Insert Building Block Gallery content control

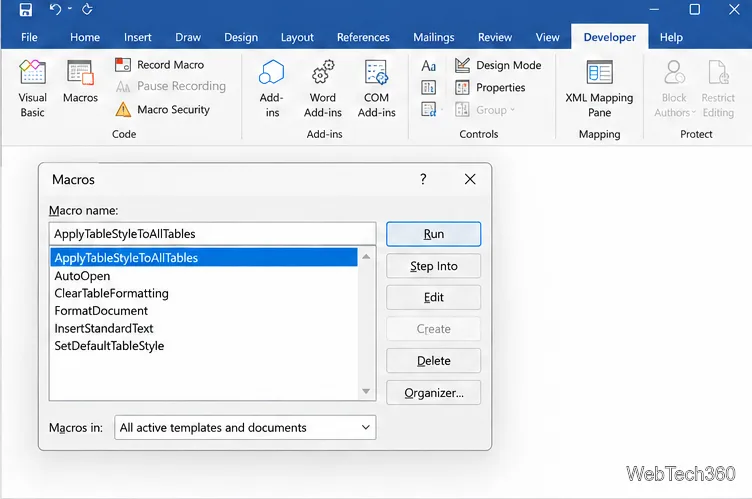point(428,87)
